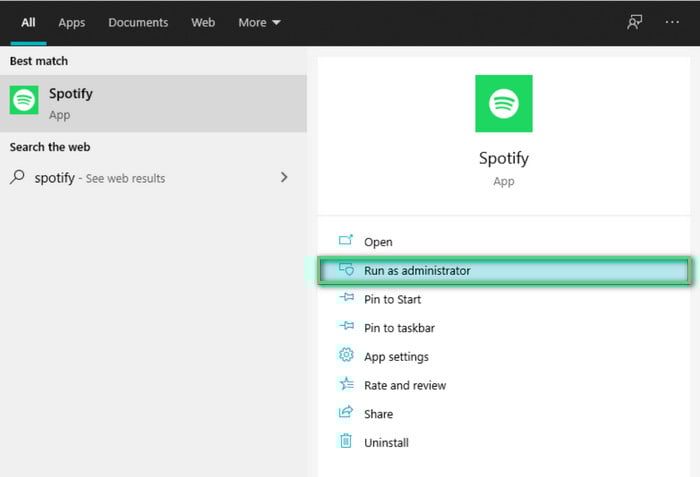
Task: Click the Search the web heading
Action: click(x=50, y=147)
